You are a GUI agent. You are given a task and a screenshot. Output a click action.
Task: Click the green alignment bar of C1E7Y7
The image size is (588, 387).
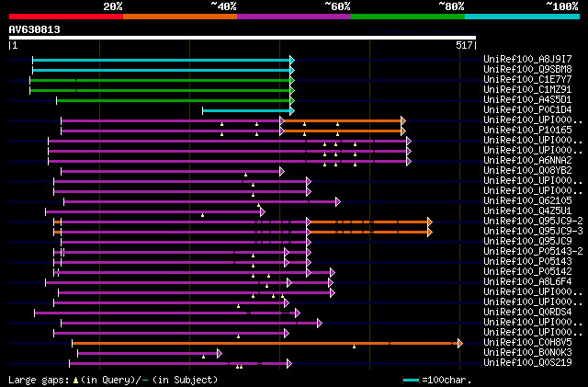coord(160,80)
